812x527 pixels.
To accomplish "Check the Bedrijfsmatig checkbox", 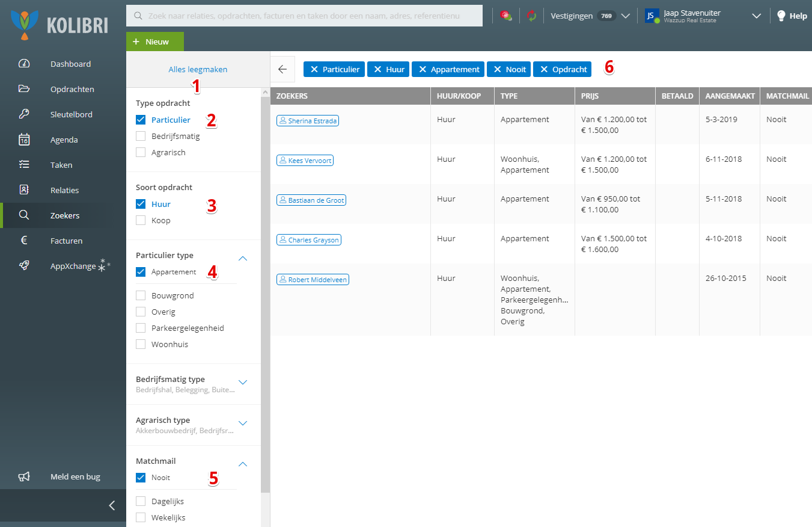I will coord(141,136).
